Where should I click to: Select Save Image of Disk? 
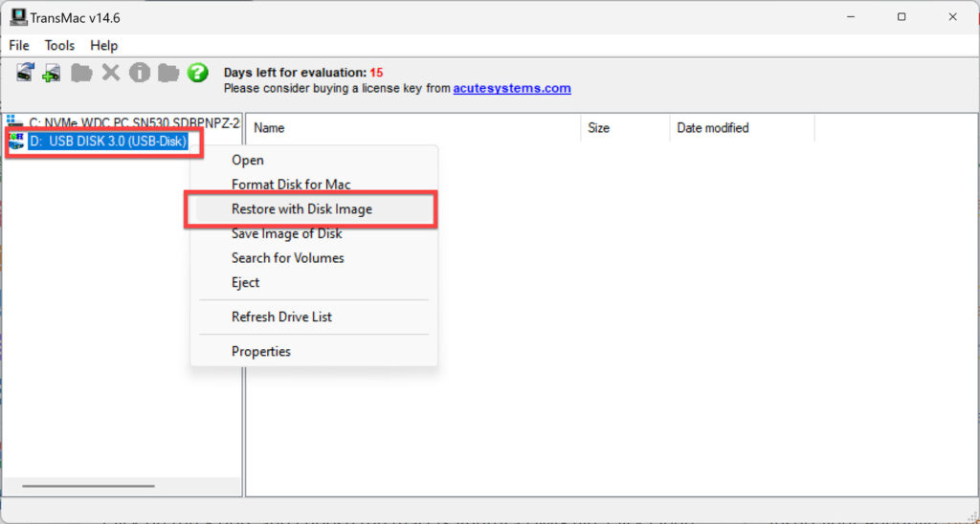(x=314, y=233)
